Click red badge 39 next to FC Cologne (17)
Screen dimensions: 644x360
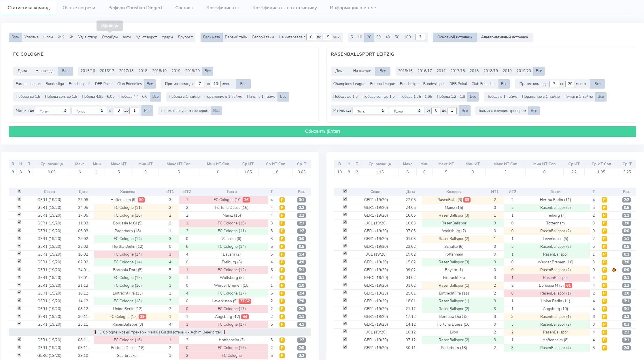pyautogui.click(x=142, y=316)
